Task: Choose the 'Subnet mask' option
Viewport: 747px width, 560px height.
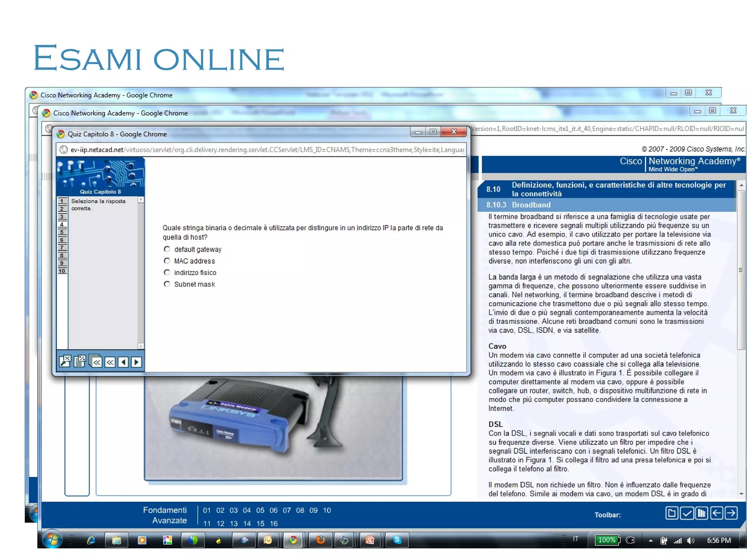Action: point(167,284)
